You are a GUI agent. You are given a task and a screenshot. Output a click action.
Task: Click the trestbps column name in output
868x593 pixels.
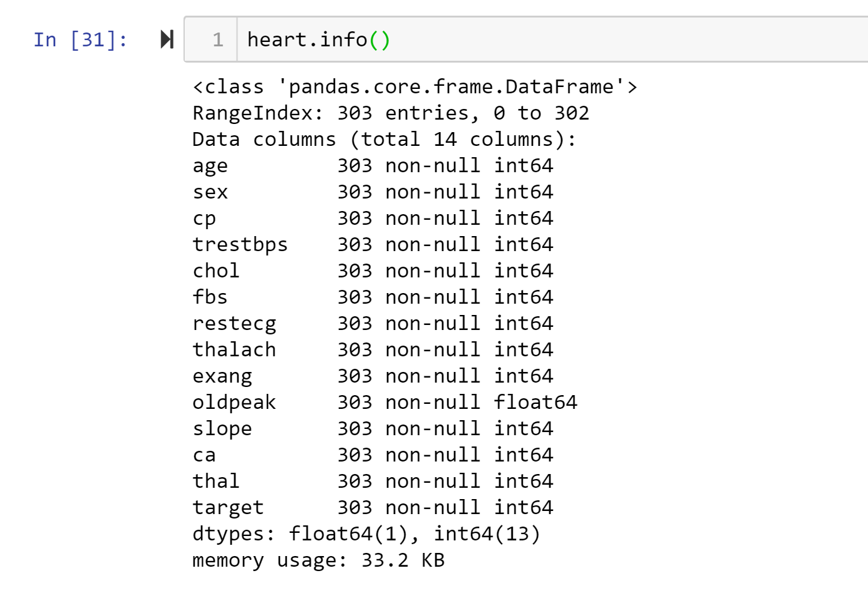[239, 244]
